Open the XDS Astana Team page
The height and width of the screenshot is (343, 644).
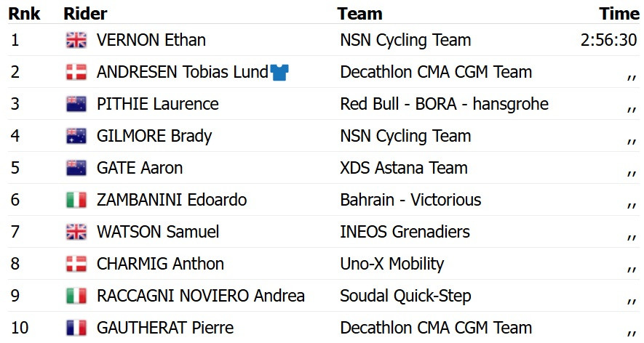click(x=403, y=168)
